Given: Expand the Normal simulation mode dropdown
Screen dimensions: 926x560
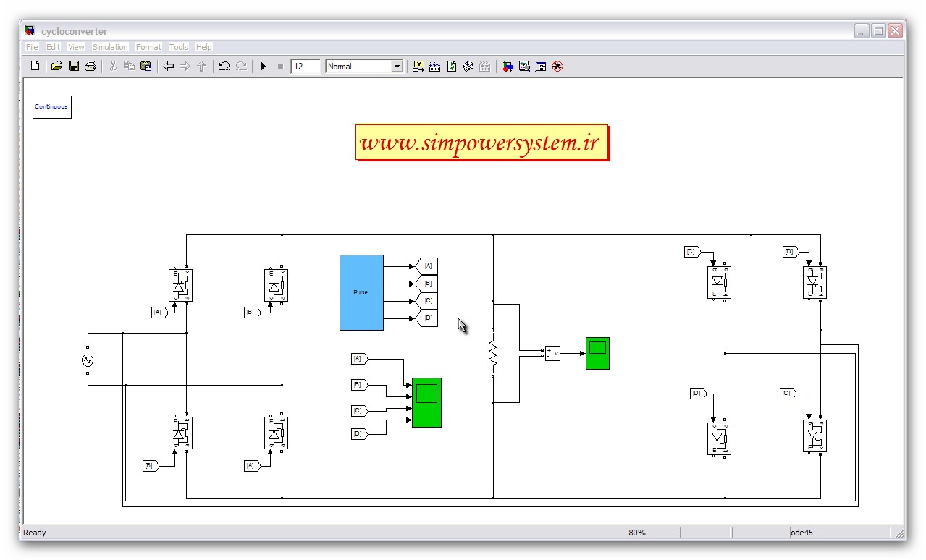Looking at the screenshot, I should click(397, 67).
